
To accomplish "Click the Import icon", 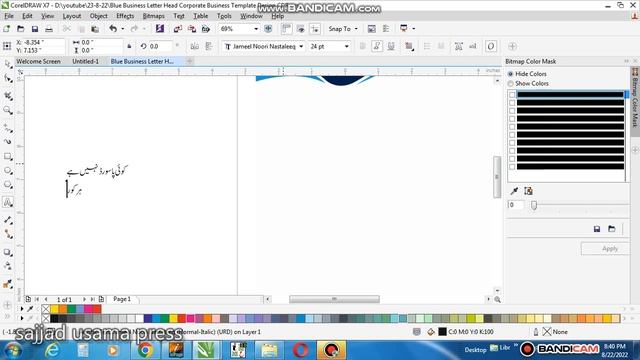I will [x=178, y=29].
